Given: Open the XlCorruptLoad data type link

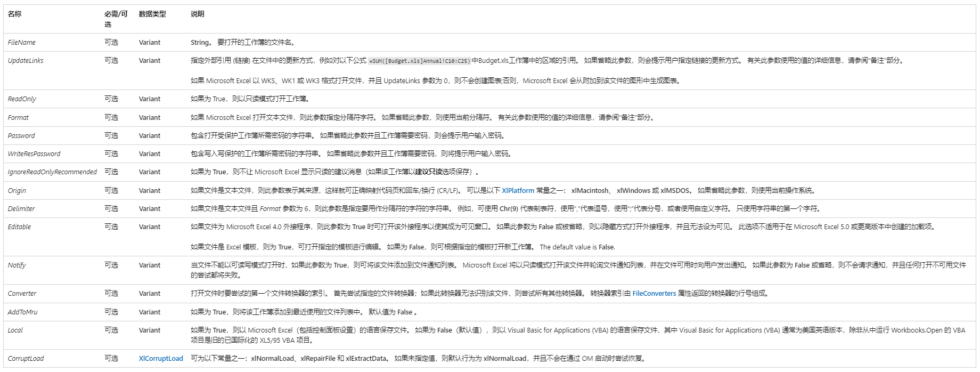Looking at the screenshot, I should pyautogui.click(x=161, y=359).
